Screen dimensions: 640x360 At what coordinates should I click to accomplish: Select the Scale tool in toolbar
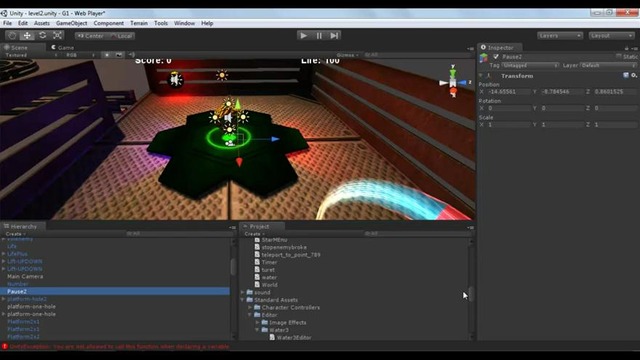click(x=58, y=36)
